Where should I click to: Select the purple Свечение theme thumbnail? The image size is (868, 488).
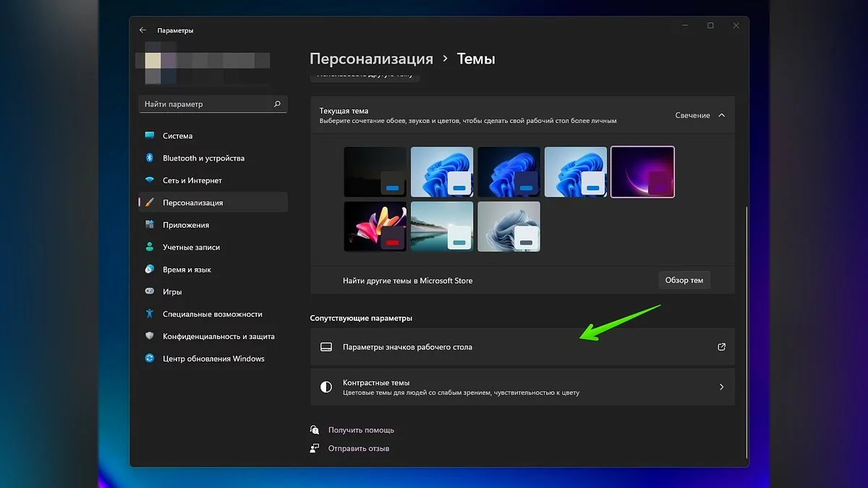coord(642,172)
